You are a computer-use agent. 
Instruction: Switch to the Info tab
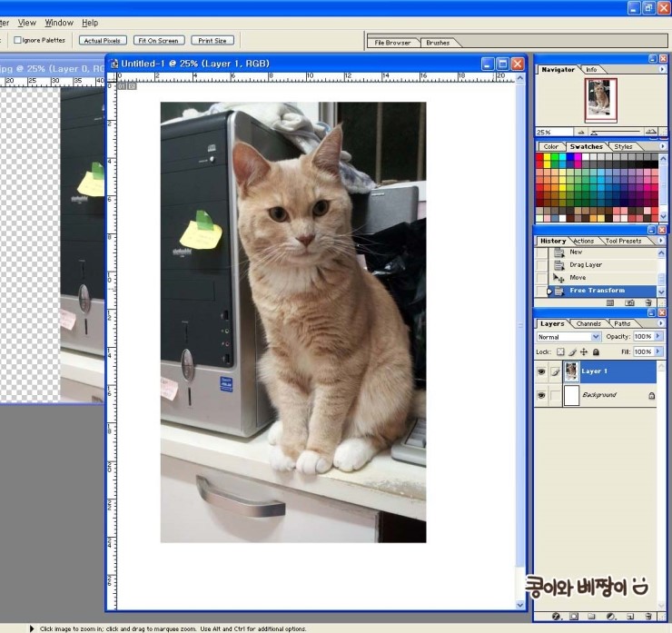point(591,69)
